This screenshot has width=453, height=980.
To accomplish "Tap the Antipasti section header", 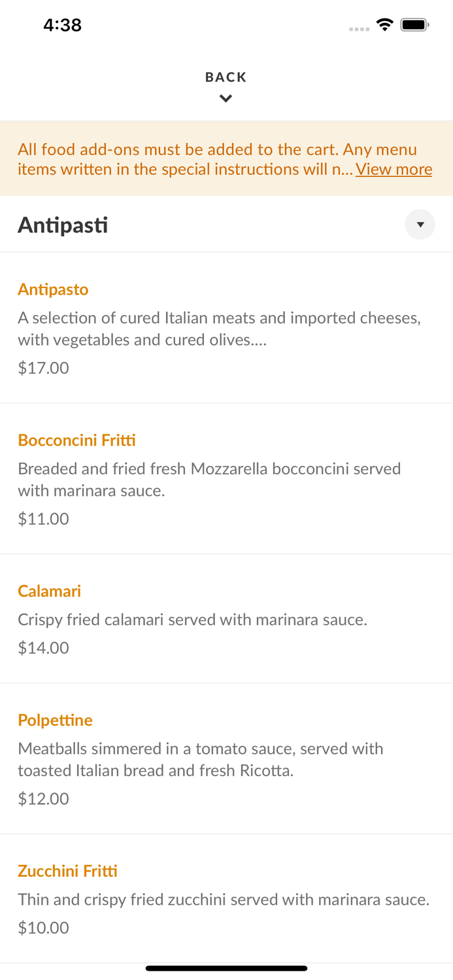I will click(63, 224).
